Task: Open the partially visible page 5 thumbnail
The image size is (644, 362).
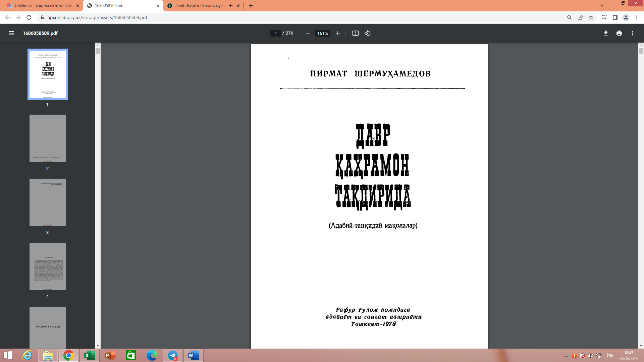Action: point(48,327)
